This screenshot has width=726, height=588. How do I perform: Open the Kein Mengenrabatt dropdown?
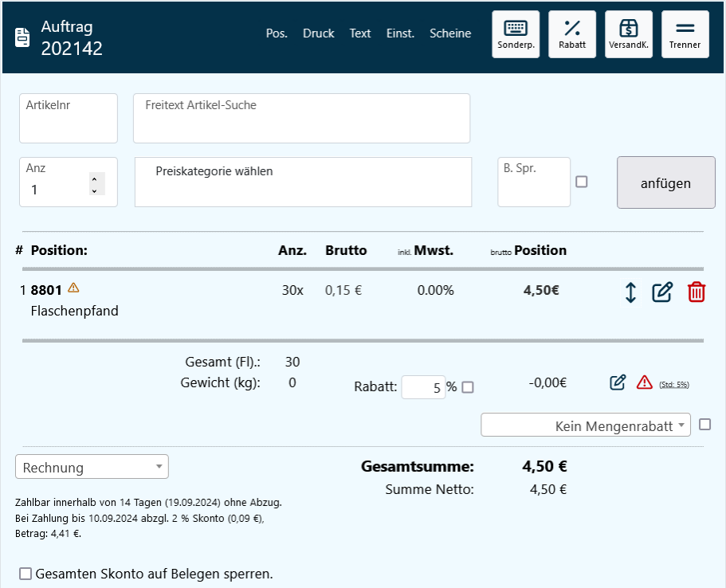586,425
